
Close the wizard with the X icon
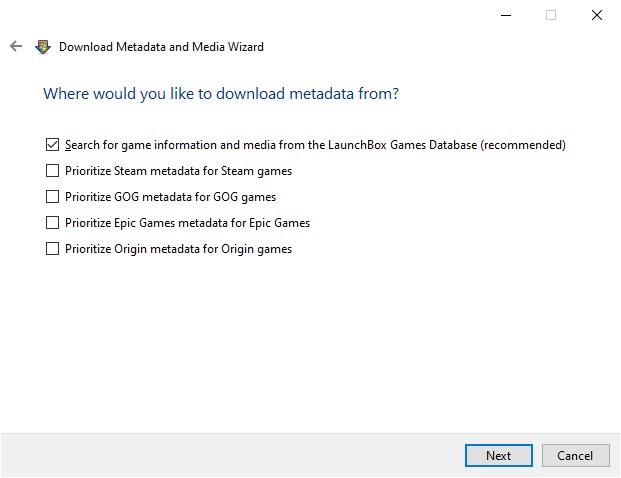(596, 15)
